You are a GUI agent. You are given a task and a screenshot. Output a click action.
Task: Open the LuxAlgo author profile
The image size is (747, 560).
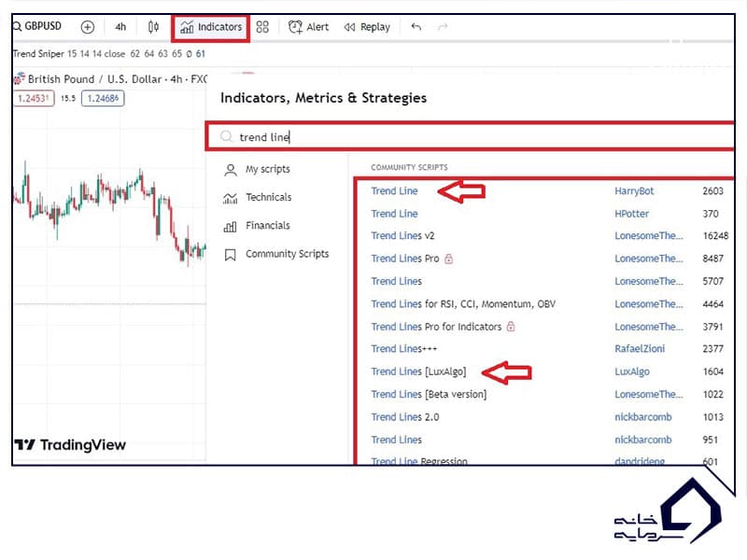click(632, 371)
